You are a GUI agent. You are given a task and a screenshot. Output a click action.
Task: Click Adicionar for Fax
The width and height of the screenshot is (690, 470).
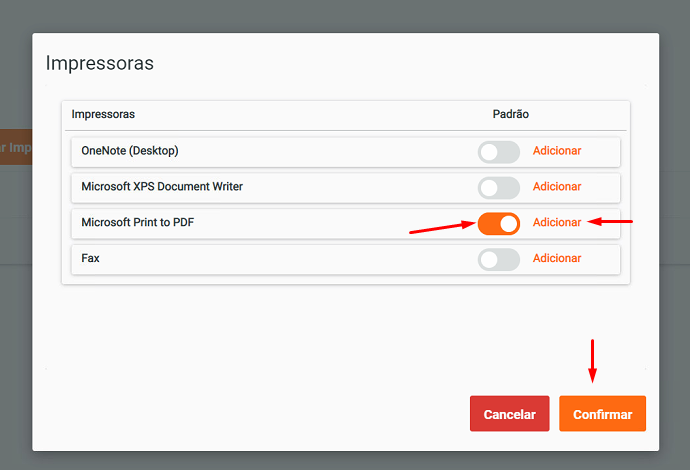557,258
